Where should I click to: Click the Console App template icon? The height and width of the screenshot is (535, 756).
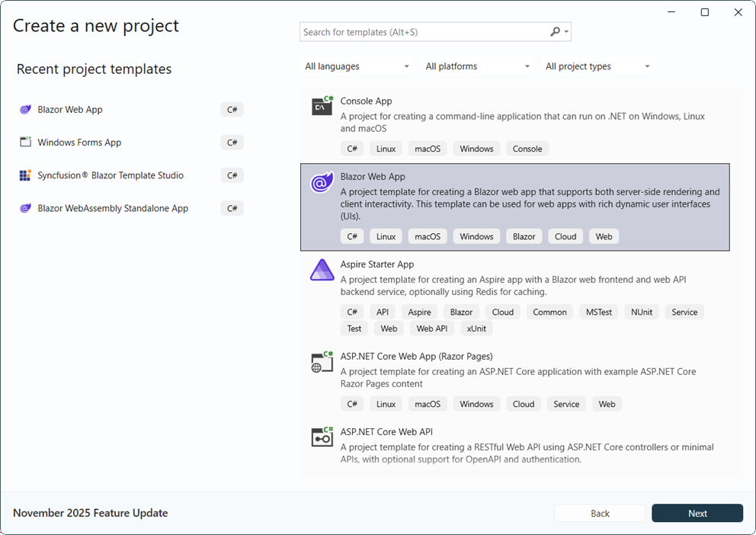(x=321, y=107)
